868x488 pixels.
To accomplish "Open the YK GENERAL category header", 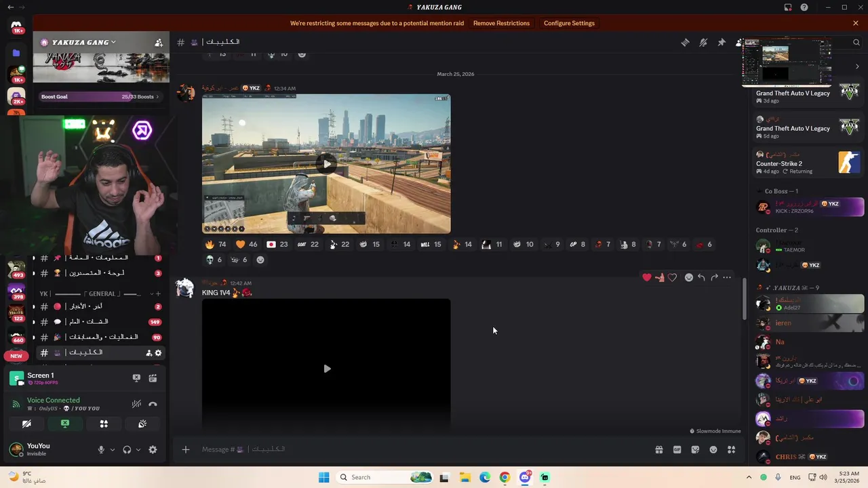I will point(91,293).
